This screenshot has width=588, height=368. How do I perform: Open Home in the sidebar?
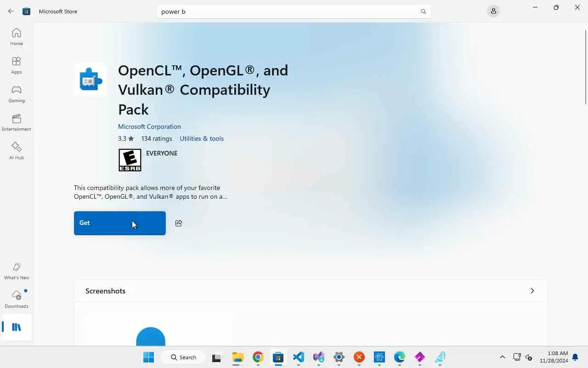(x=17, y=37)
